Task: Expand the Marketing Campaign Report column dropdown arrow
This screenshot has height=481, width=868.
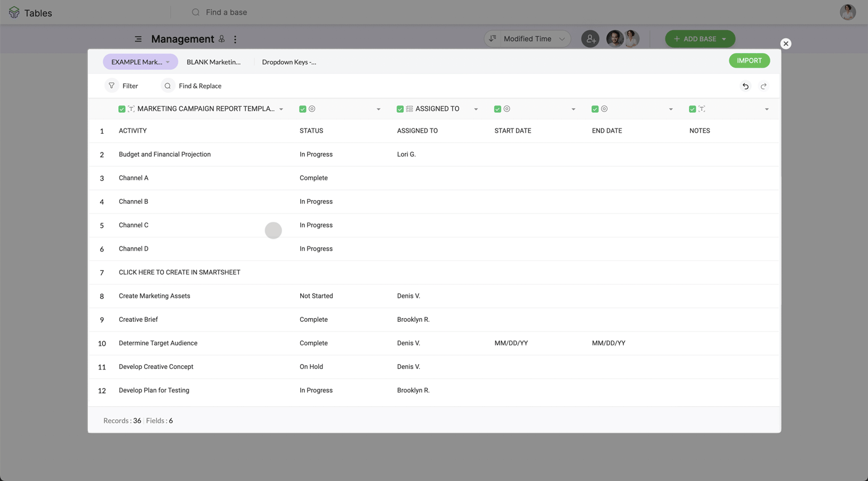Action: [x=281, y=110]
